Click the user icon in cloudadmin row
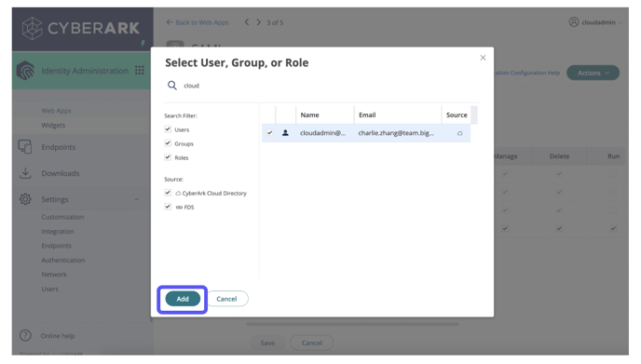 (x=285, y=133)
